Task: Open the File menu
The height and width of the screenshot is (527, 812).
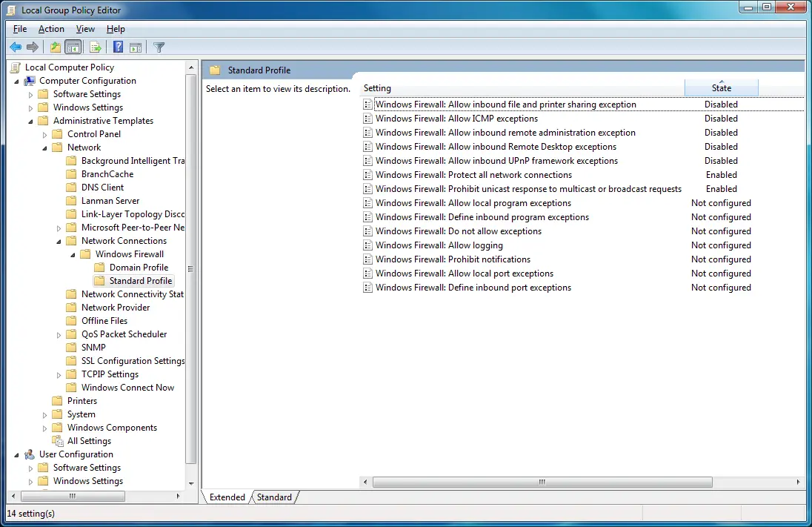Action: (x=20, y=29)
